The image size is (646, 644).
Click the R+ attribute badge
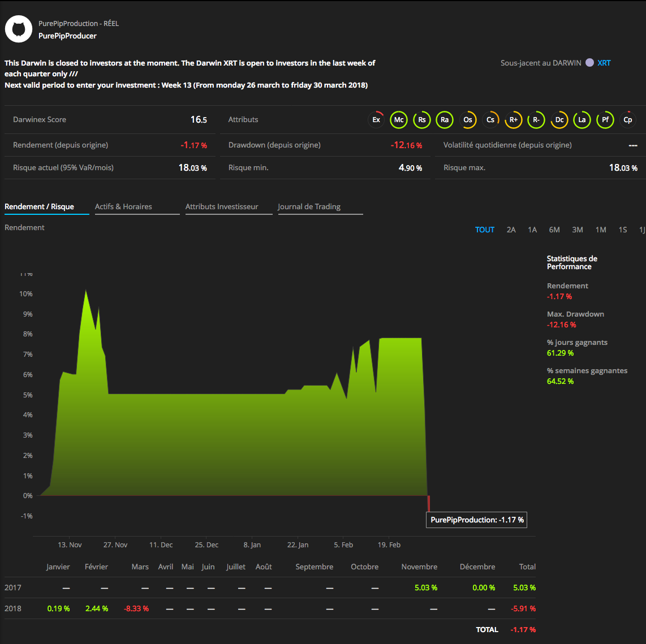pos(513,120)
